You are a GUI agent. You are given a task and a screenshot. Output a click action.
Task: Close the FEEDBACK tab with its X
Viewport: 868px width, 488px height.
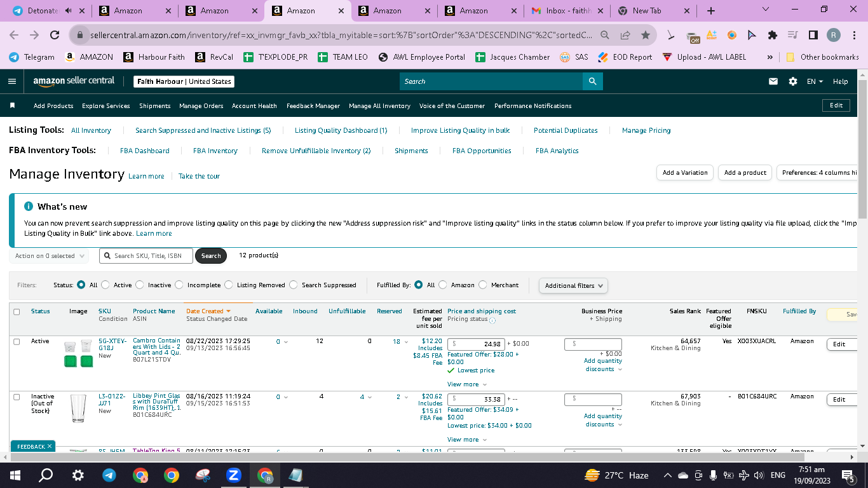coord(50,447)
